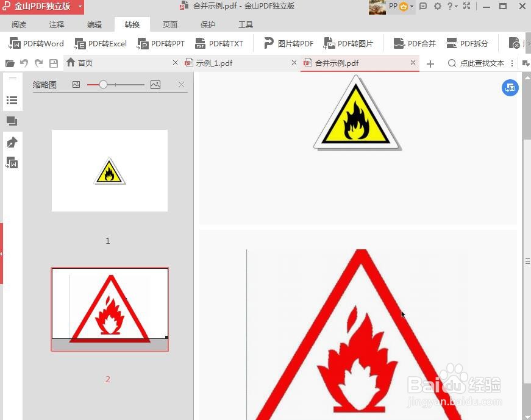Open a file with the folder icon
This screenshot has height=420, width=531.
pyautogui.click(x=10, y=63)
